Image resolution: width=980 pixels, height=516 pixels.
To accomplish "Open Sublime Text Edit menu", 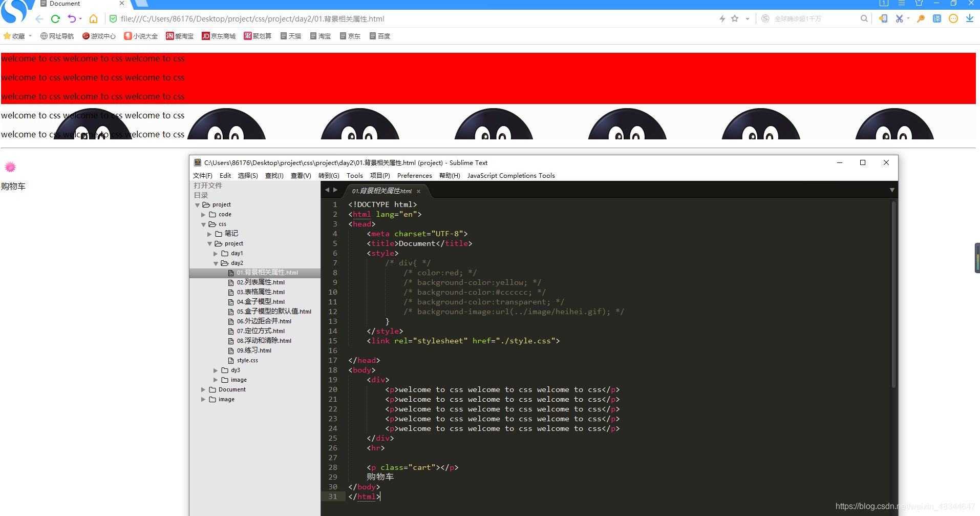I will [x=225, y=176].
